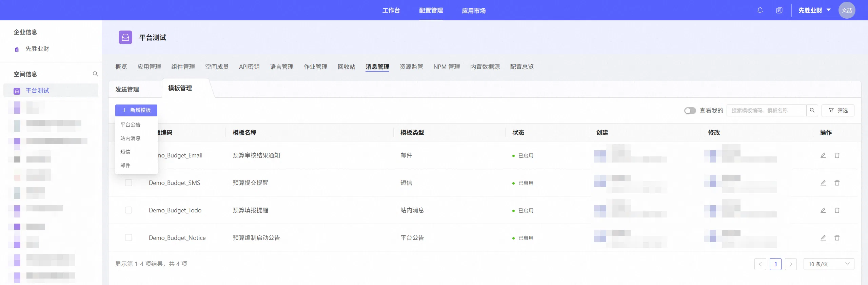Open the 资源监管 tab
The image size is (868, 285).
click(411, 67)
